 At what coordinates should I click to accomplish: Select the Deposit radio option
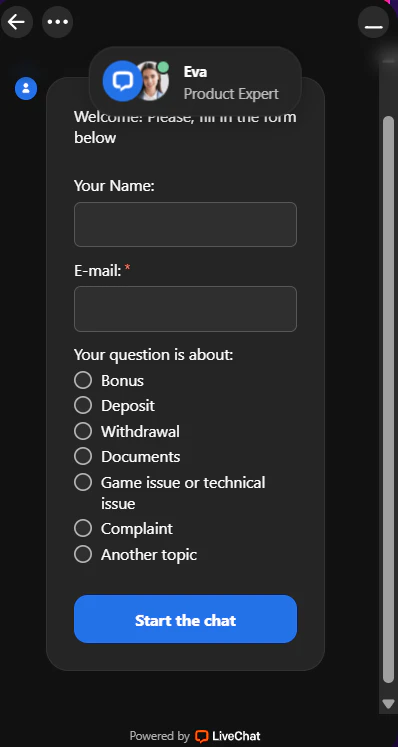(83, 405)
